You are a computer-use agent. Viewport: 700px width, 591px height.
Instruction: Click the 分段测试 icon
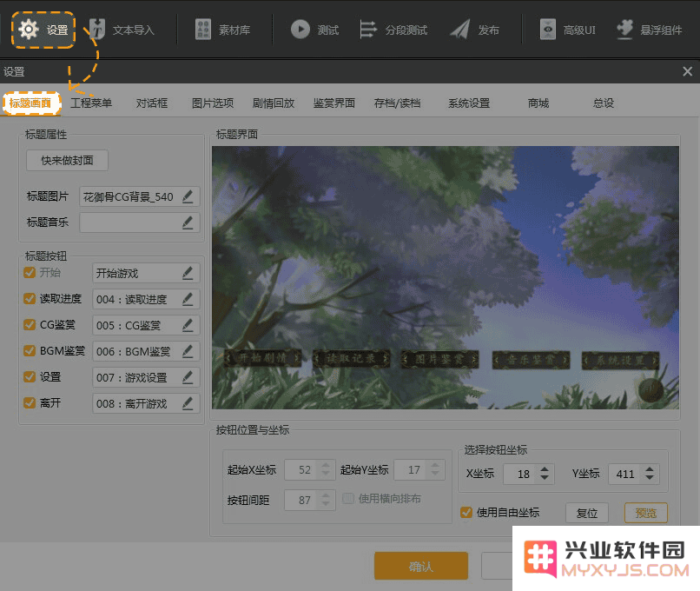click(368, 30)
